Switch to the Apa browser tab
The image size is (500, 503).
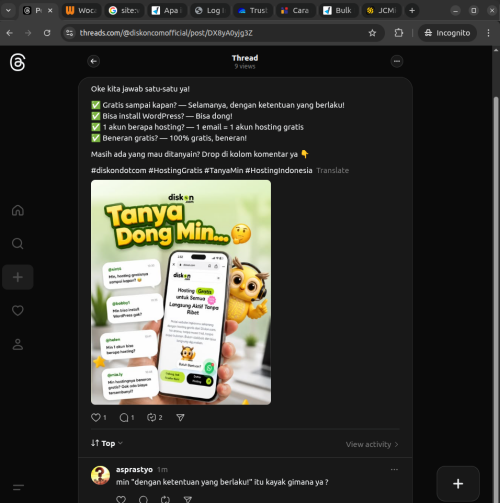[167, 11]
